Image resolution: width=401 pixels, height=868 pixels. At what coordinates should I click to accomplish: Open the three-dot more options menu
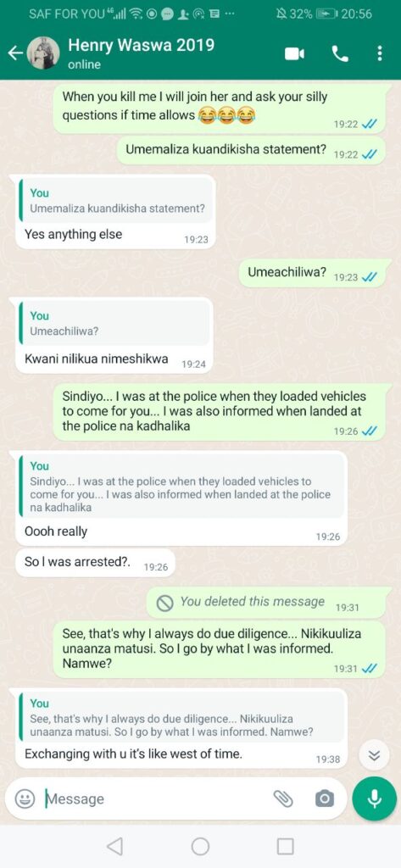point(380,53)
